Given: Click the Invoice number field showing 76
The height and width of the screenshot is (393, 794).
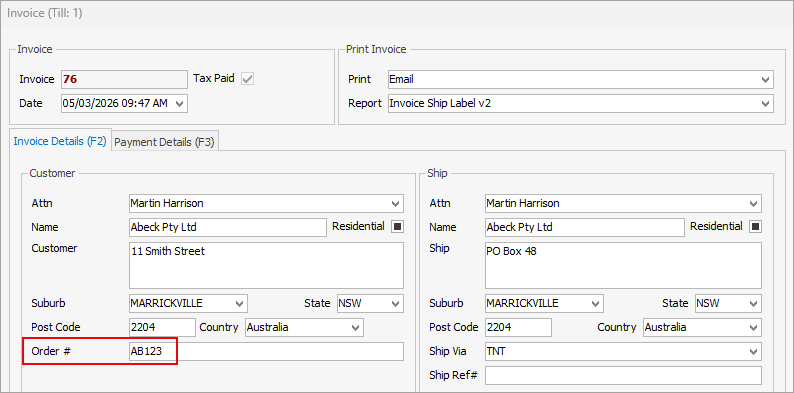Looking at the screenshot, I should click(124, 80).
